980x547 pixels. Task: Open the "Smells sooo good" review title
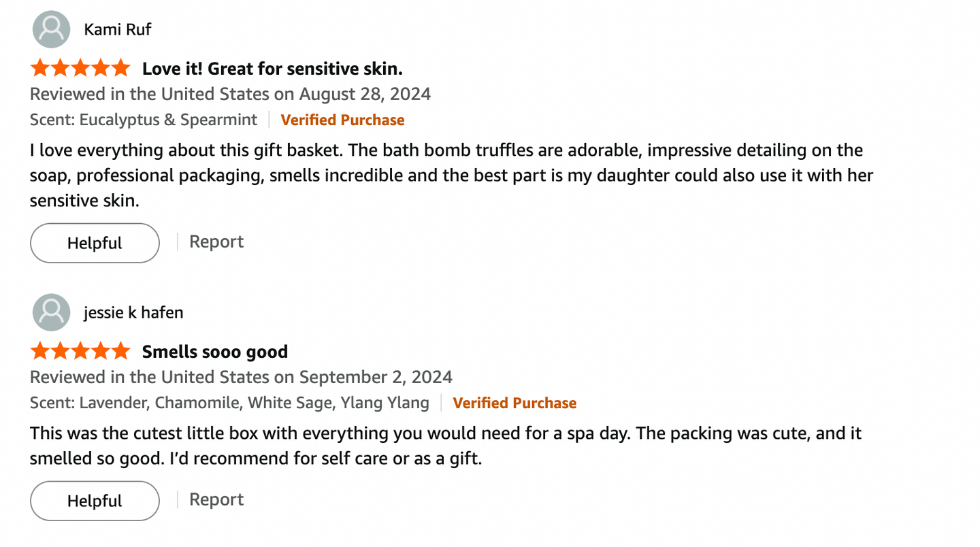pos(214,352)
